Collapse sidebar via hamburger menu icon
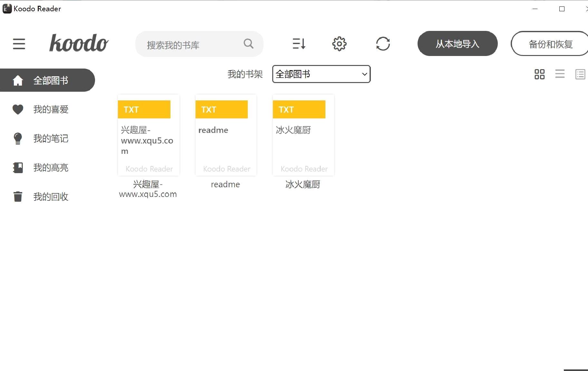Screen dimensions: 588x371 [x=19, y=44]
